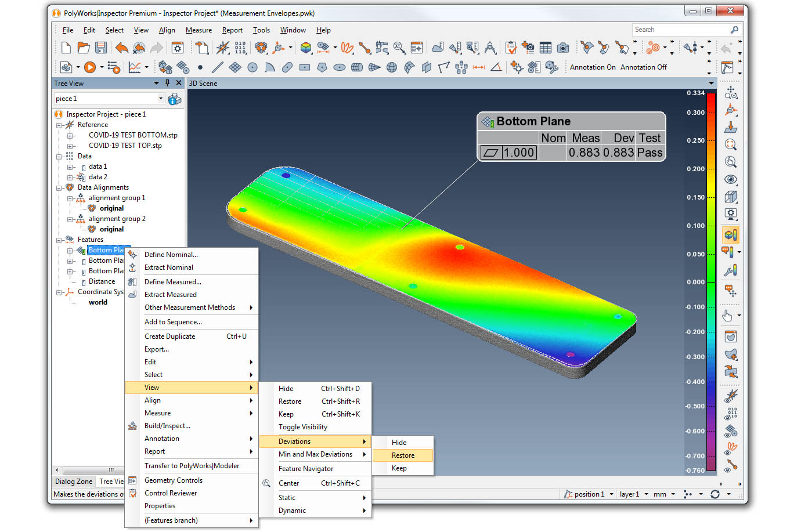Toggle visibility of features eye icon
The height and width of the screenshot is (532, 801).
pos(731,431)
